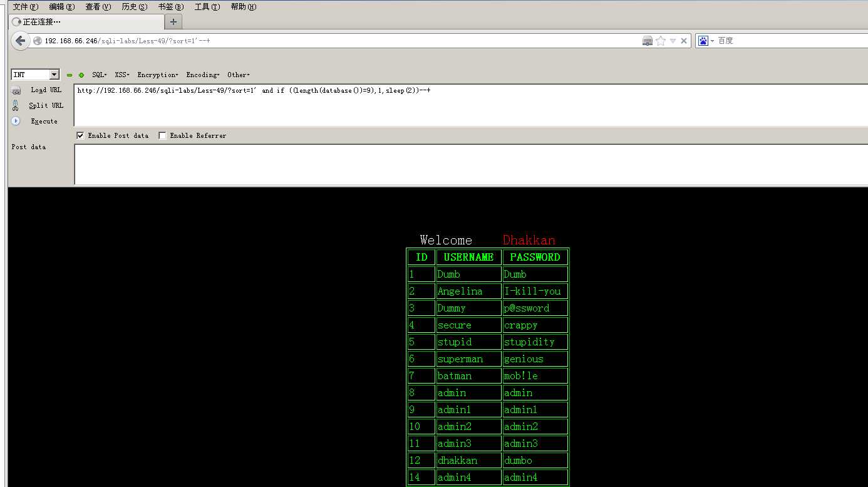
Task: Expand the Encoding dropdown menu
Action: tap(203, 75)
